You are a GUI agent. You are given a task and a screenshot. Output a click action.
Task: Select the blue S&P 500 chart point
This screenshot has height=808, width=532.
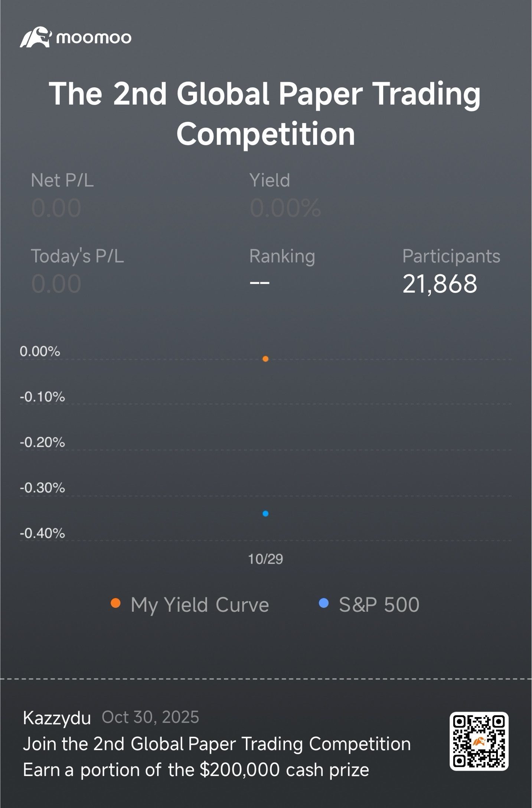[265, 514]
